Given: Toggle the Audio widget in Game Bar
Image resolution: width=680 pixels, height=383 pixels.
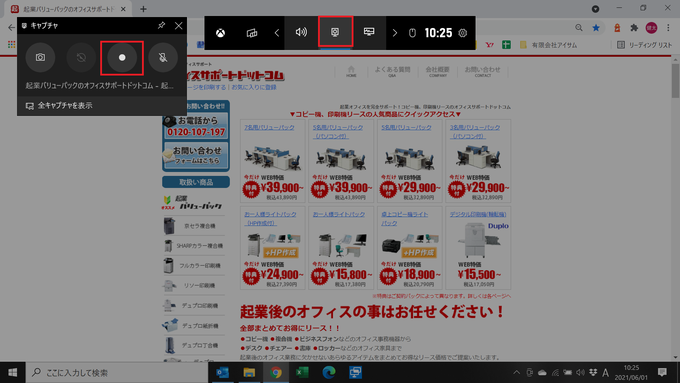Looking at the screenshot, I should (301, 33).
